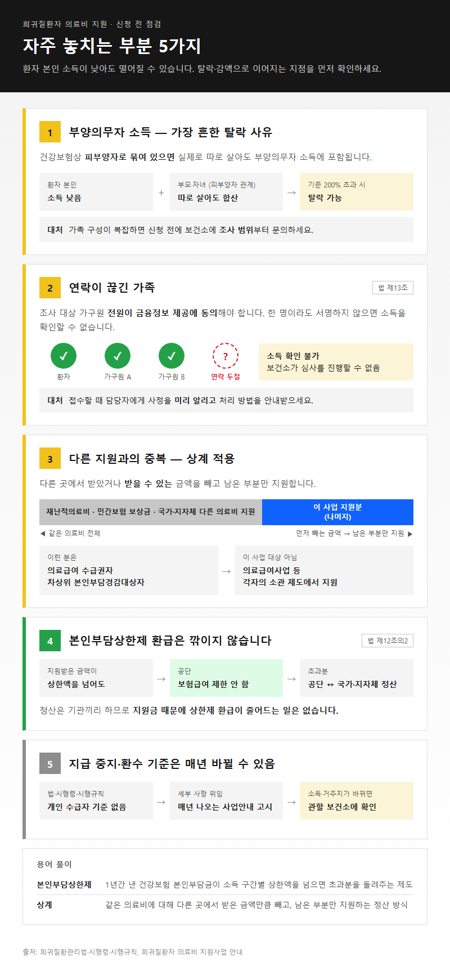This screenshot has height=980, width=450.
Task: Click the green check icon above 가구원 A
Action: click(x=118, y=356)
